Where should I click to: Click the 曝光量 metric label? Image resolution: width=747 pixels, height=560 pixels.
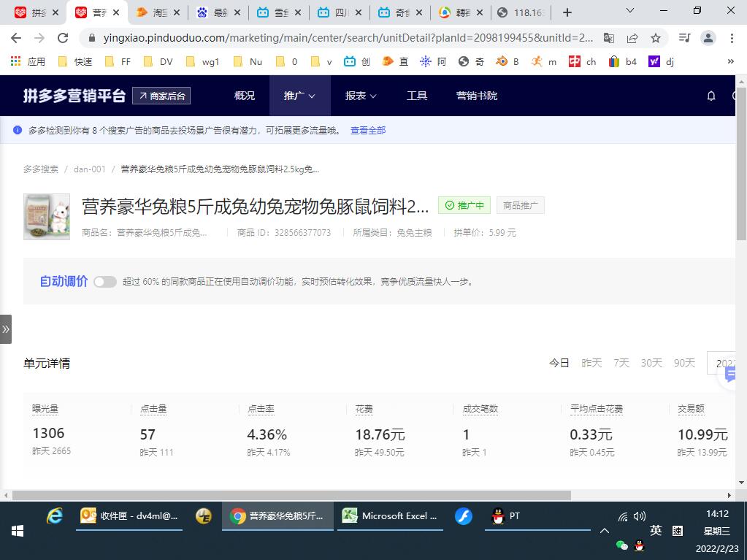coord(45,409)
